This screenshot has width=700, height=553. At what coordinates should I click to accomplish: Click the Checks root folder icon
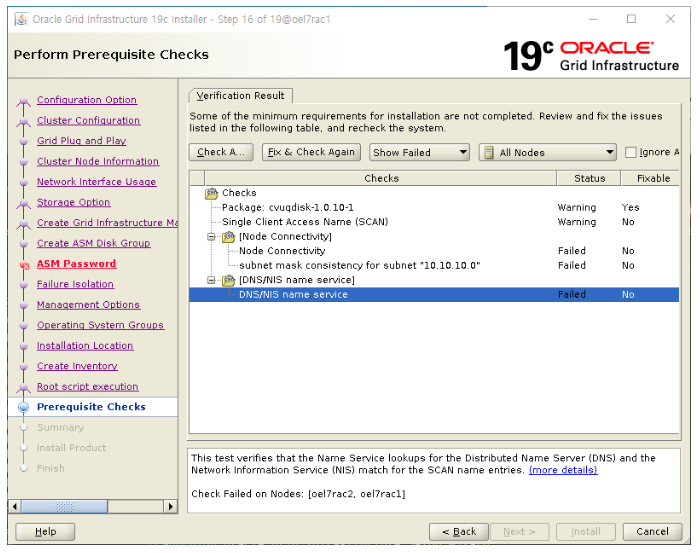point(211,193)
